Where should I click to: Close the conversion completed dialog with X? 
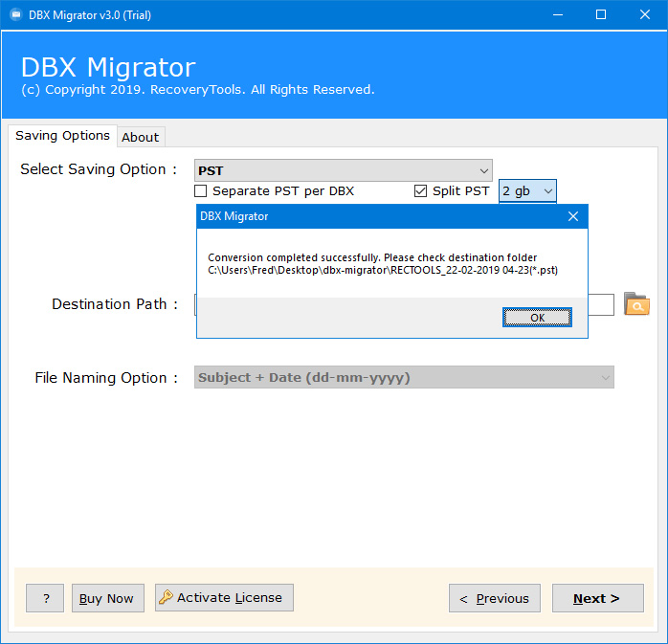click(x=573, y=216)
